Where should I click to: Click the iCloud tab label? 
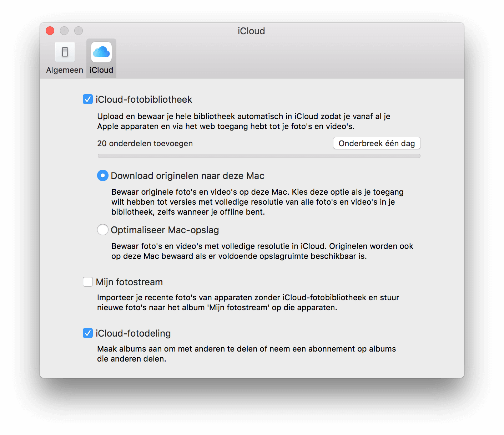(x=101, y=70)
